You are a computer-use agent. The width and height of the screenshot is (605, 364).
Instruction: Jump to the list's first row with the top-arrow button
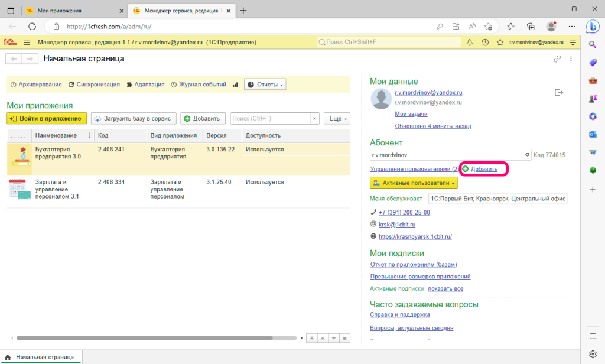[x=312, y=338]
